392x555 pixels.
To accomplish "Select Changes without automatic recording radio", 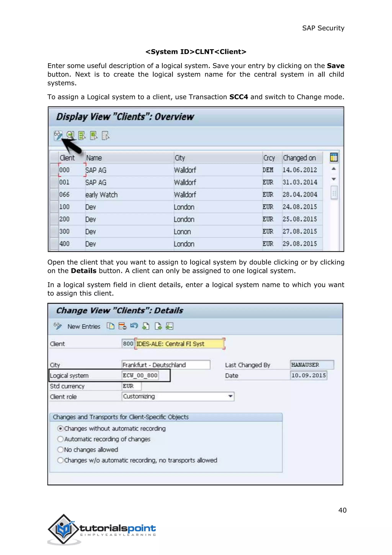I will tap(60, 429).
